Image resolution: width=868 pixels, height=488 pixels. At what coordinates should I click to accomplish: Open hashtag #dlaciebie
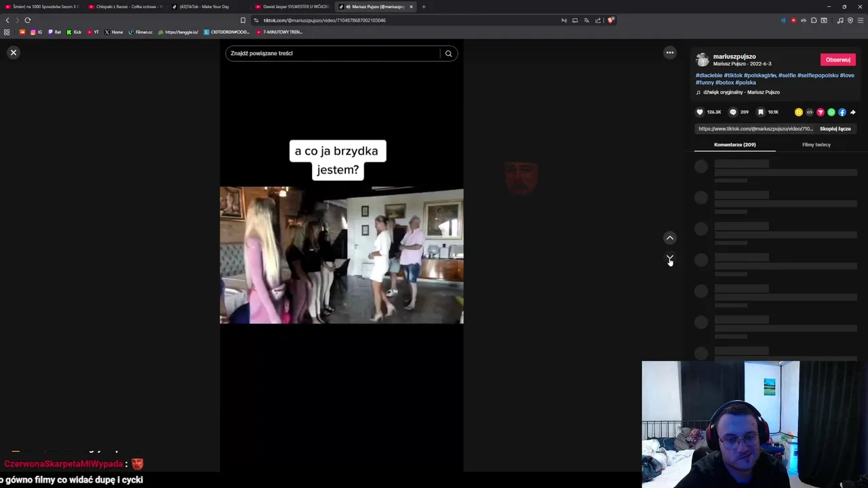pos(709,75)
